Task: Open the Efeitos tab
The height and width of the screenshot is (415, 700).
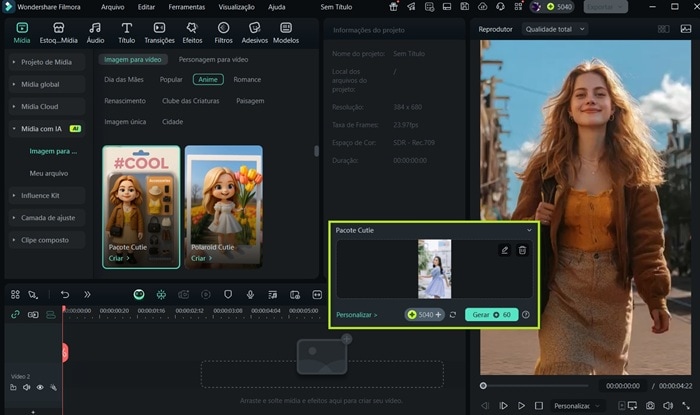Action: point(192,33)
